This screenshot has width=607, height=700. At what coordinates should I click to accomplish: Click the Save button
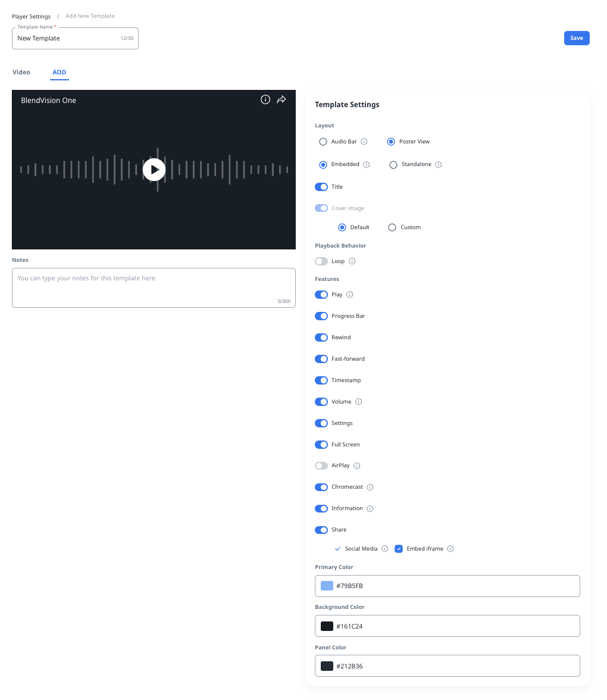tap(576, 38)
